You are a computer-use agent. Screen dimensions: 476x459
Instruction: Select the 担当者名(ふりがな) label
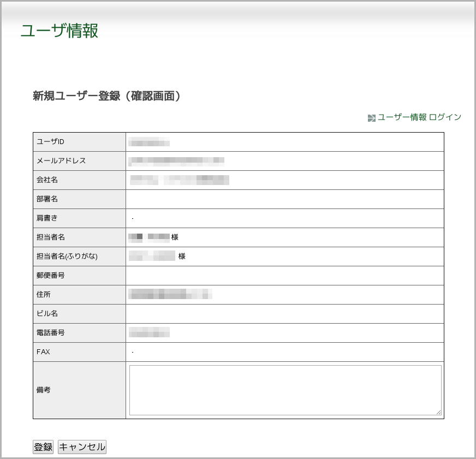click(x=67, y=257)
